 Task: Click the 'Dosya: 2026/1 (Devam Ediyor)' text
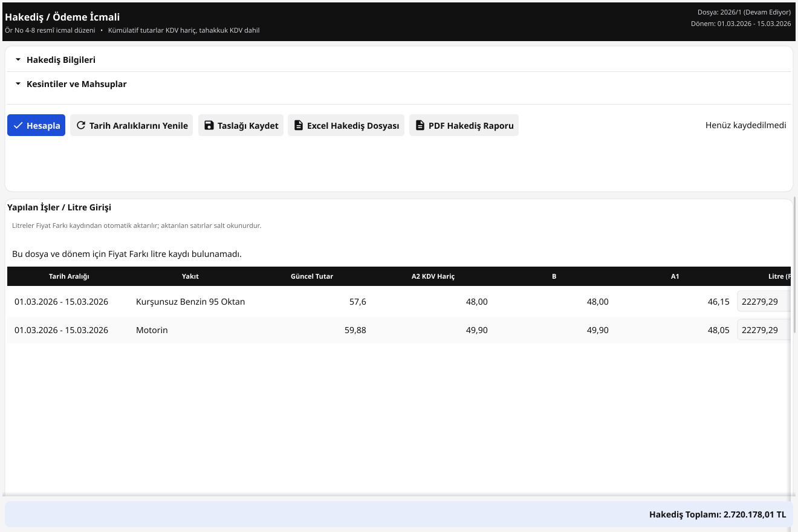click(744, 12)
